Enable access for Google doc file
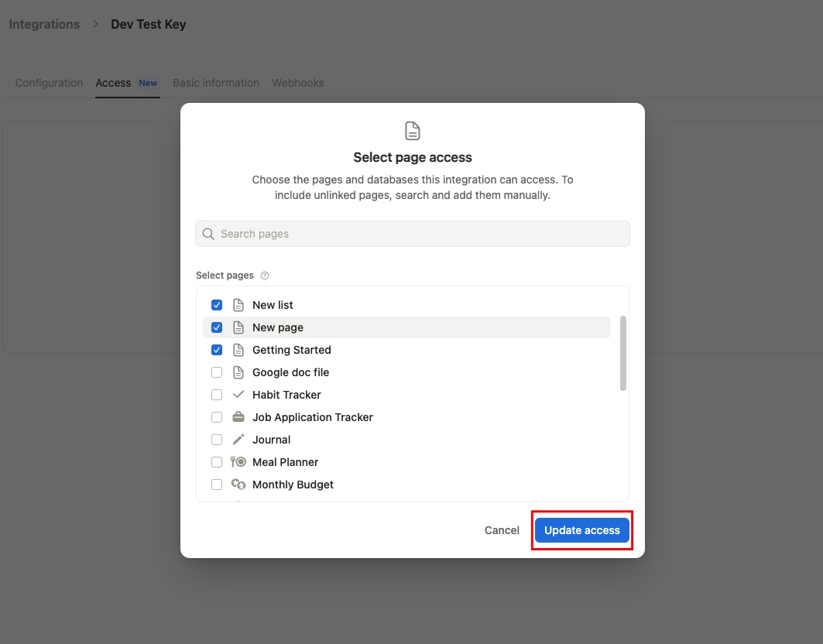 point(217,372)
